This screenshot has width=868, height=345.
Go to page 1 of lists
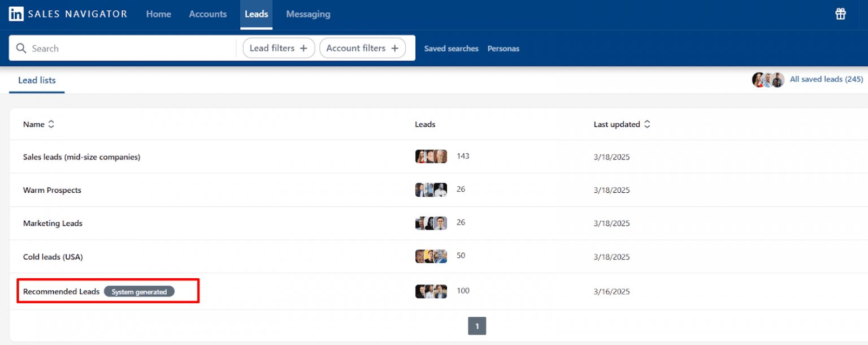pos(477,326)
